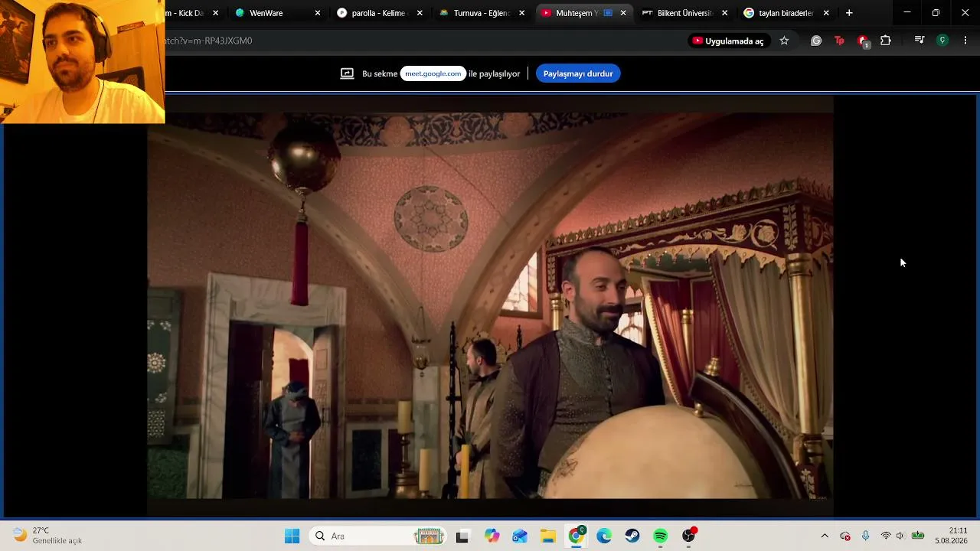Show hidden system tray icons
Viewport: 980px width, 551px height.
coord(825,536)
